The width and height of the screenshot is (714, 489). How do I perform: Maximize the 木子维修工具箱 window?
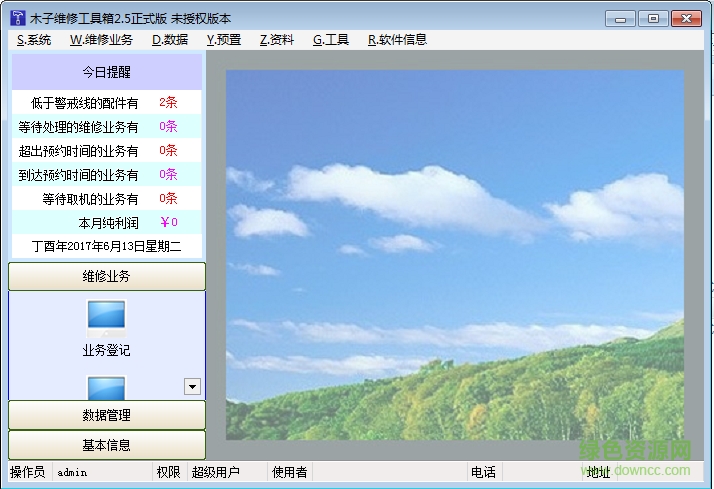[x=653, y=19]
